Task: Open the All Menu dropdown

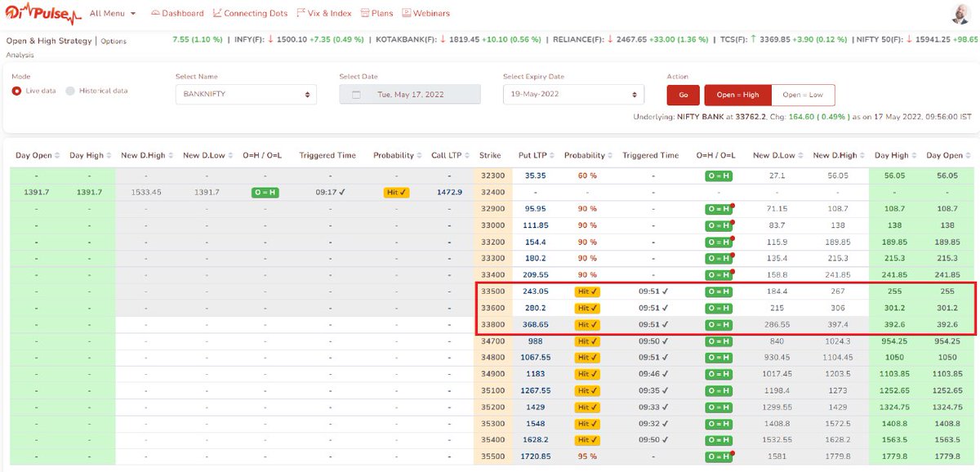Action: click(113, 14)
